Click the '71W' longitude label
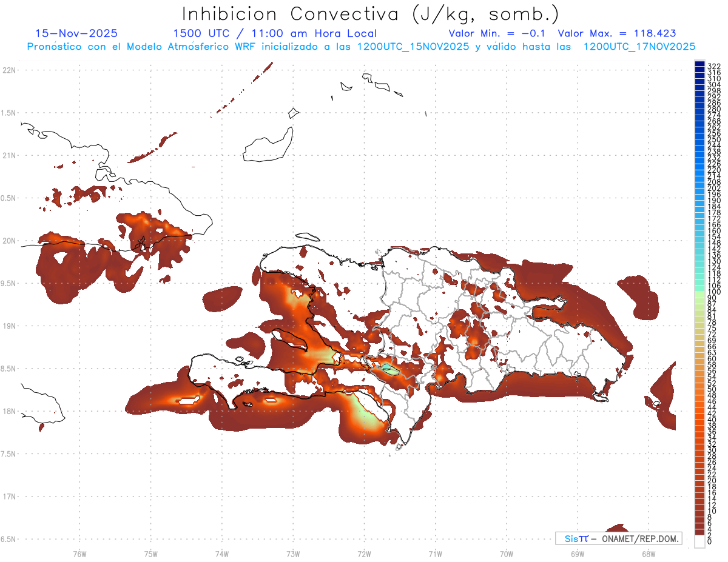This screenshot has width=728, height=562. pos(435,553)
